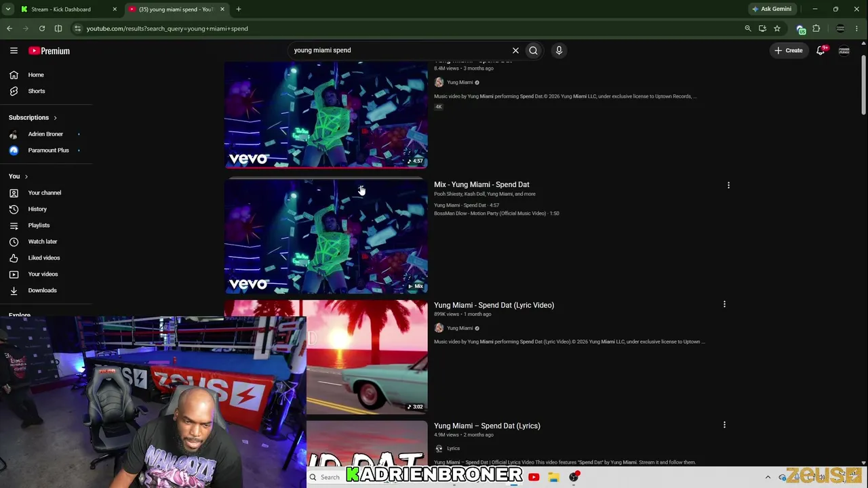
Task: Expand the Subscriptions section
Action: click(33, 117)
